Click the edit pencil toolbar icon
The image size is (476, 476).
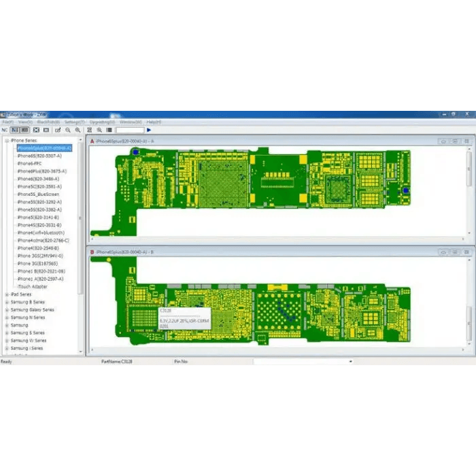click(x=58, y=130)
